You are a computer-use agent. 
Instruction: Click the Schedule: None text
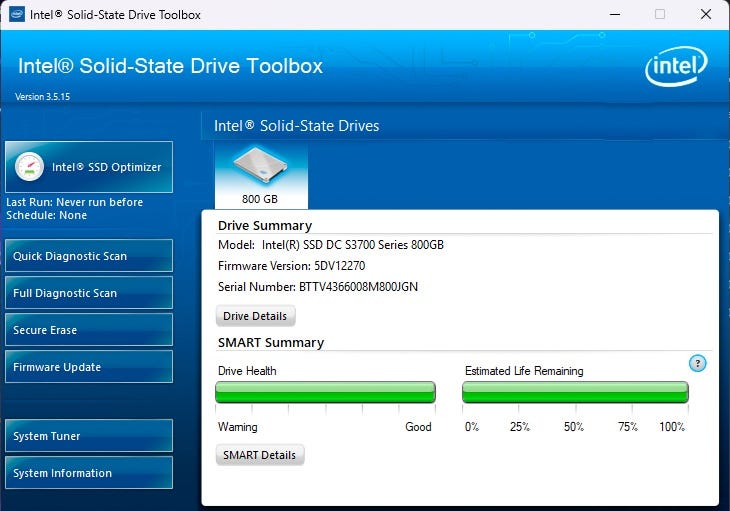(x=47, y=215)
